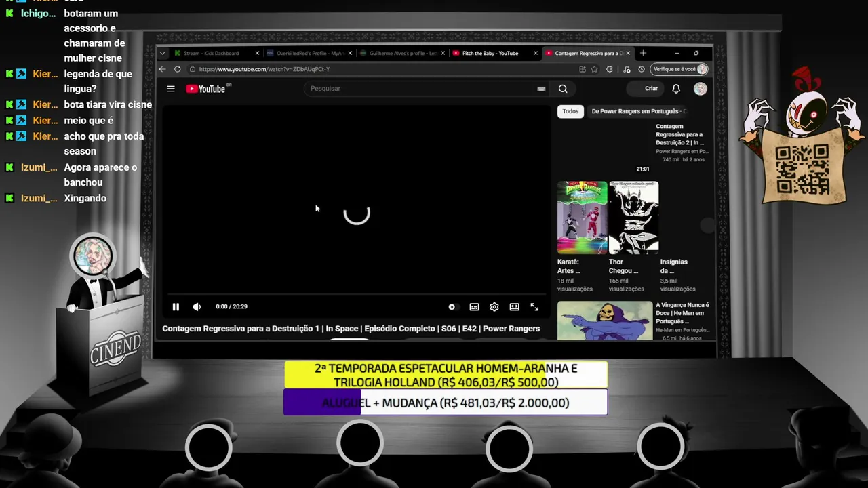Click the '0:00 / 20:29' time display
This screenshot has width=868, height=488.
pyautogui.click(x=231, y=307)
